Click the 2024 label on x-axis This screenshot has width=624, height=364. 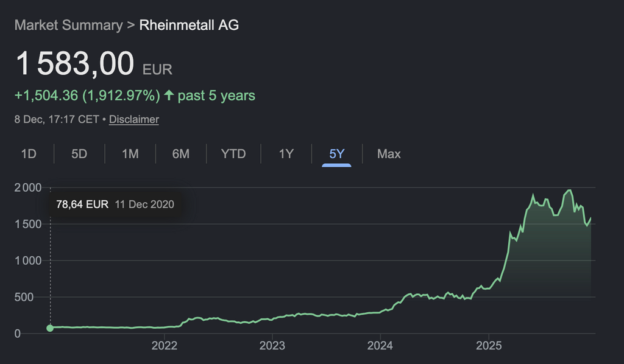pos(380,346)
